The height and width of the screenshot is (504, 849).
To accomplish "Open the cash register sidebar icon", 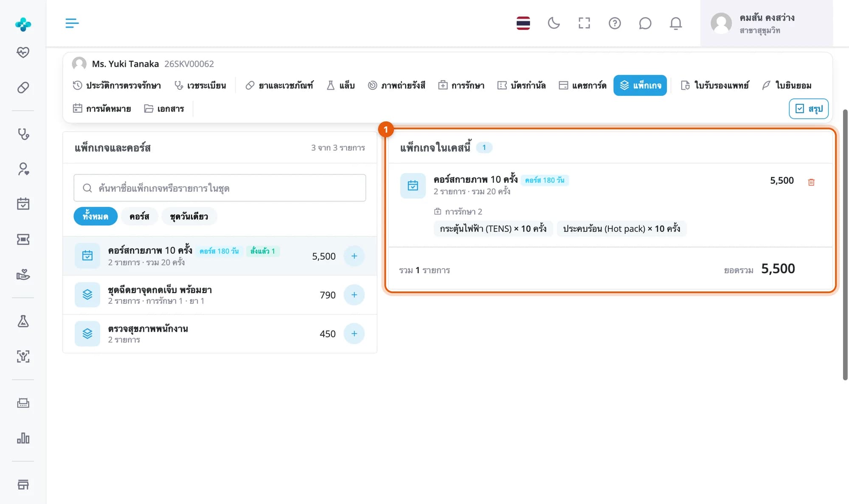I will click(23, 403).
